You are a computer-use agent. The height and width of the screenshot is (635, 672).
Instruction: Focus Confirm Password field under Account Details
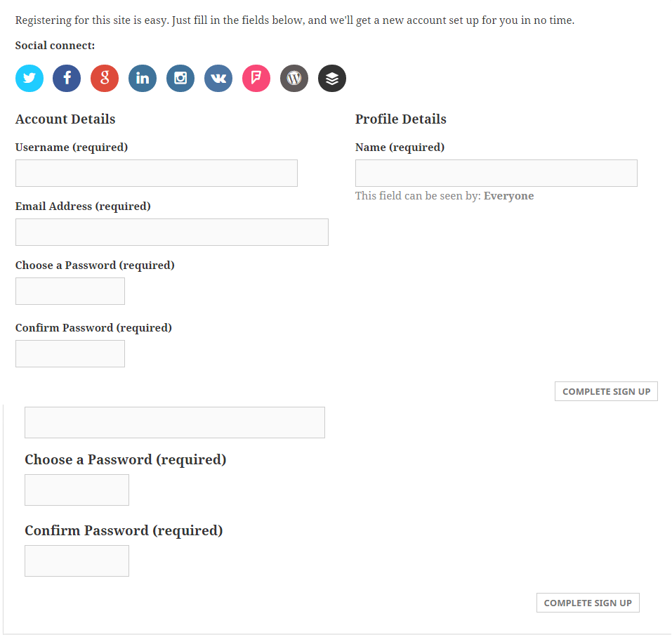pos(70,353)
